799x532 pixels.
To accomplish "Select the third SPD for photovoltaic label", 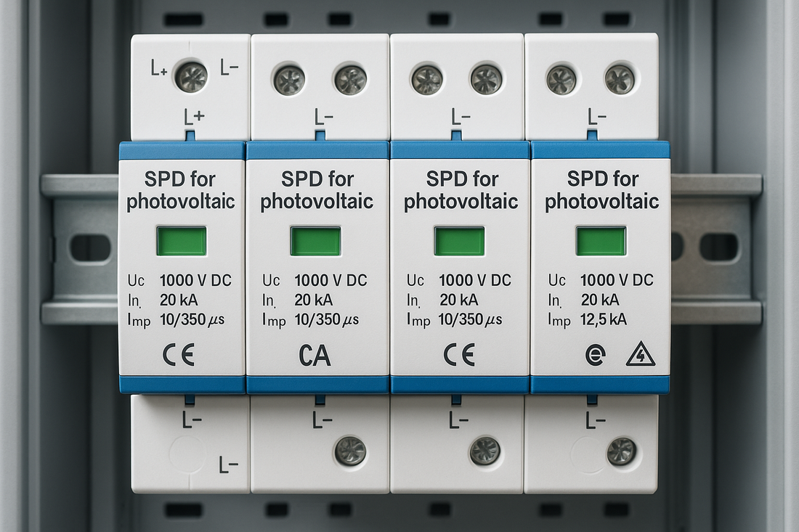I will [x=463, y=189].
